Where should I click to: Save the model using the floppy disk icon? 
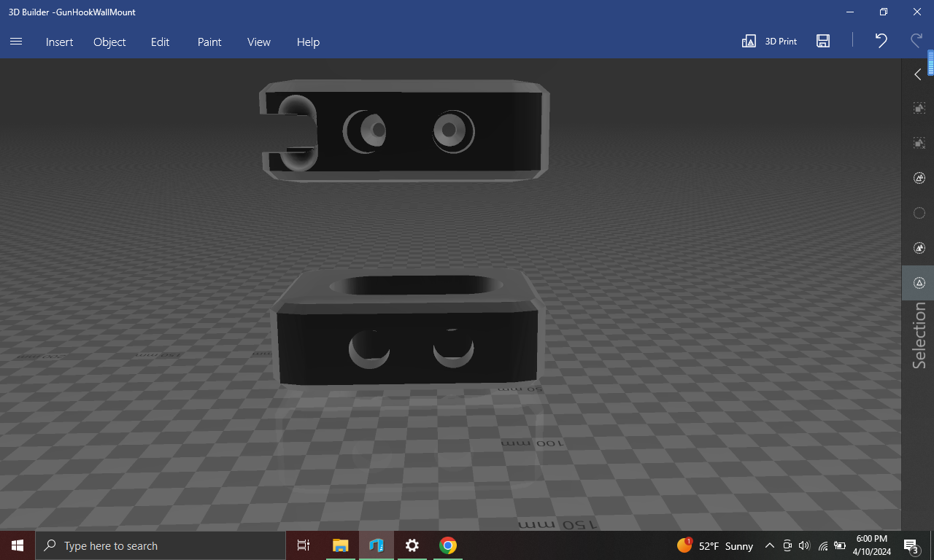[823, 42]
